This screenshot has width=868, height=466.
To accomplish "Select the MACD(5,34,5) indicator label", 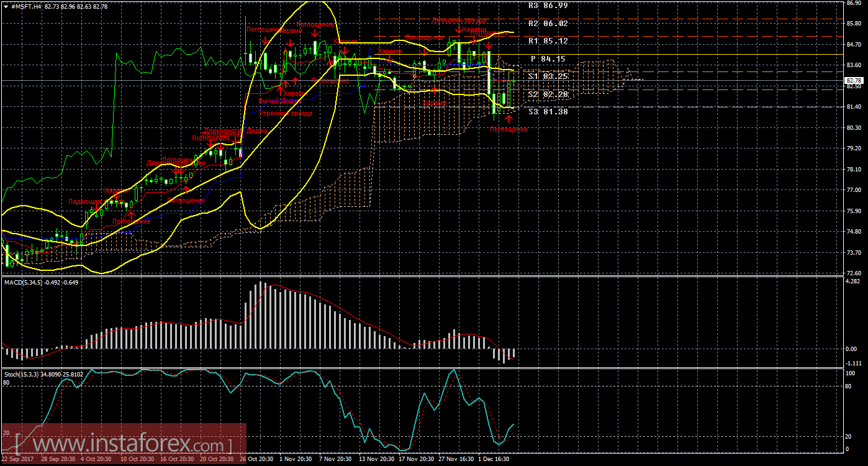I will (x=24, y=283).
